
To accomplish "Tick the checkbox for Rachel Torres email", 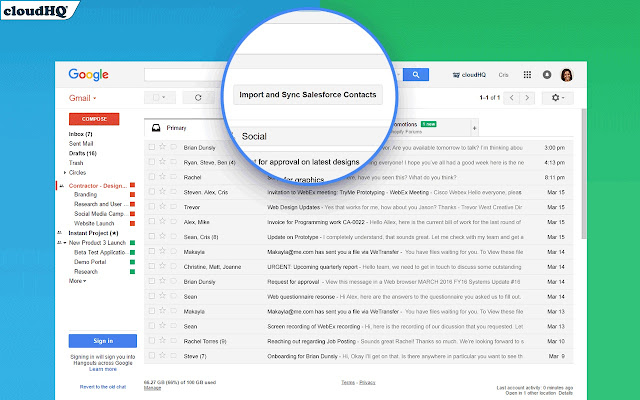I will pyautogui.click(x=152, y=340).
